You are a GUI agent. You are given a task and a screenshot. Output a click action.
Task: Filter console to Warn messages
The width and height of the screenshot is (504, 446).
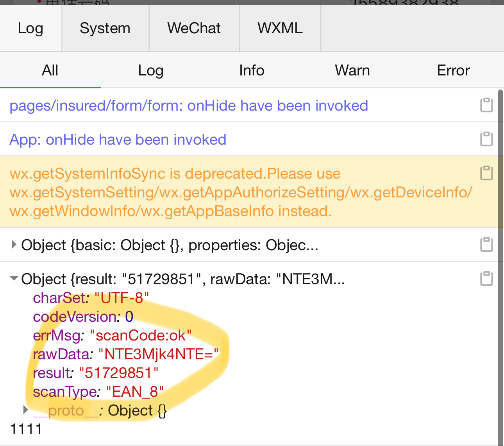tap(352, 70)
